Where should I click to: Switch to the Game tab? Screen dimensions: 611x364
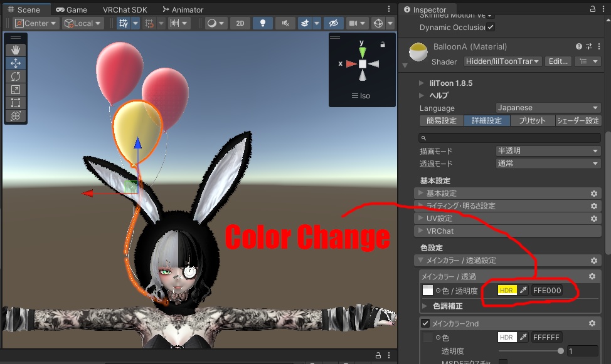click(72, 9)
